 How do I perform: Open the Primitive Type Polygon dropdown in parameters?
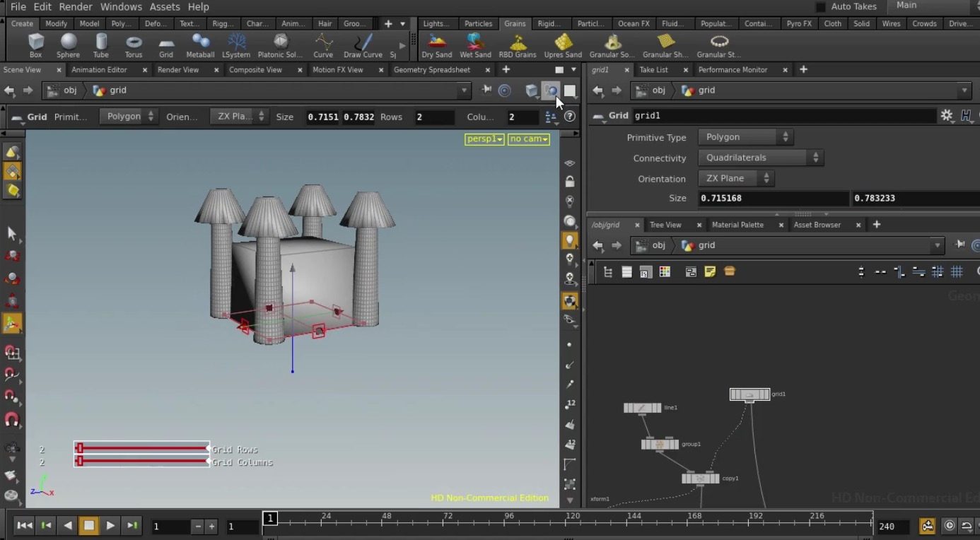[x=745, y=137]
